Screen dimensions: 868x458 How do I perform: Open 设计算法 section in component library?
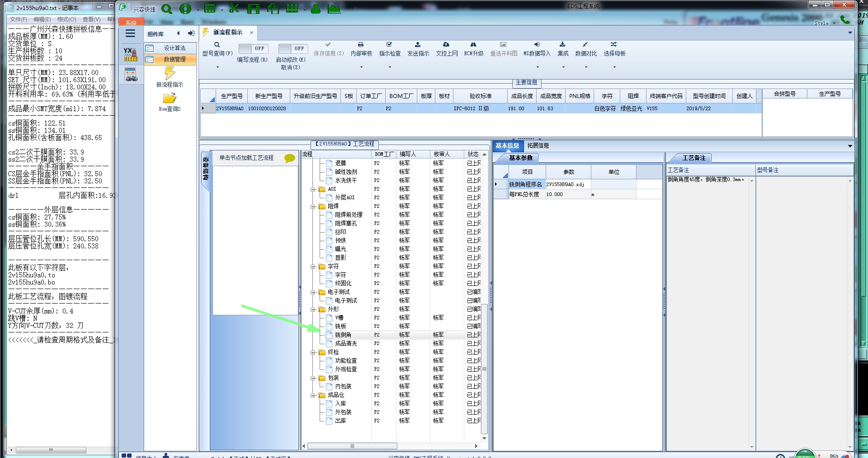click(x=170, y=48)
